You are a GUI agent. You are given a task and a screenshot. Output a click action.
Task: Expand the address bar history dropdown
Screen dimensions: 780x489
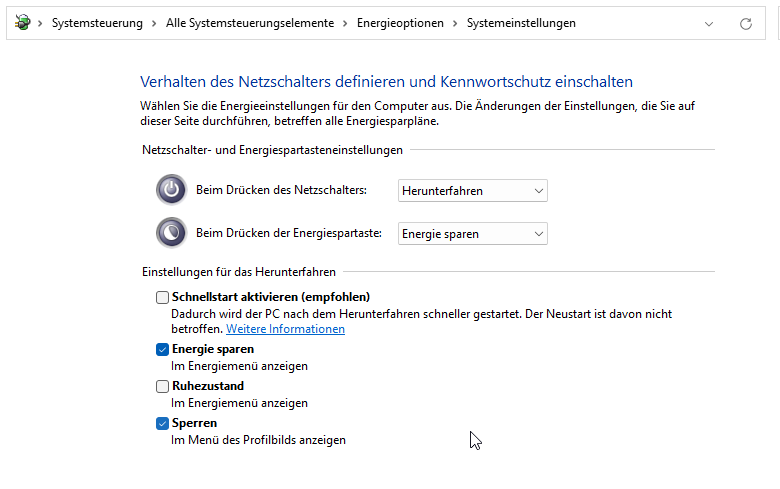click(709, 23)
